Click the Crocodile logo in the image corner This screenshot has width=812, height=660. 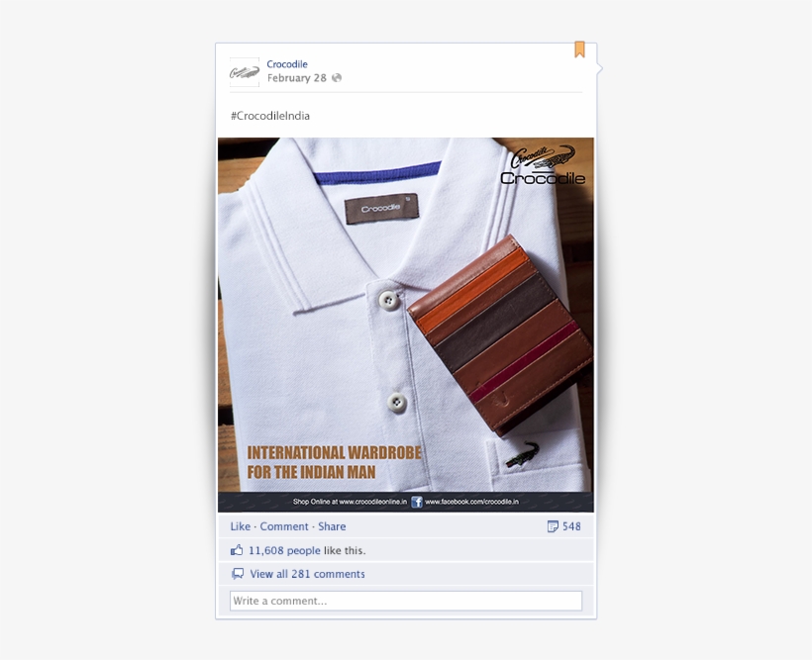544,165
